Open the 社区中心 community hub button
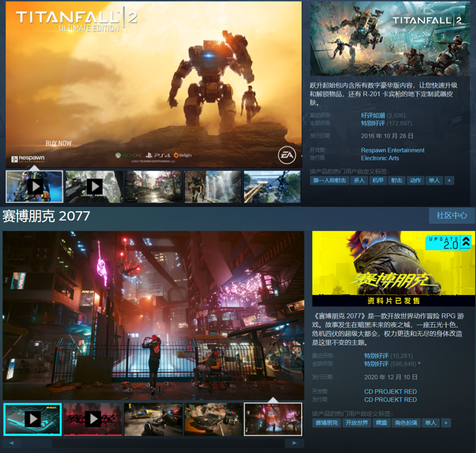Image resolution: width=476 pixels, height=453 pixels. (x=451, y=215)
